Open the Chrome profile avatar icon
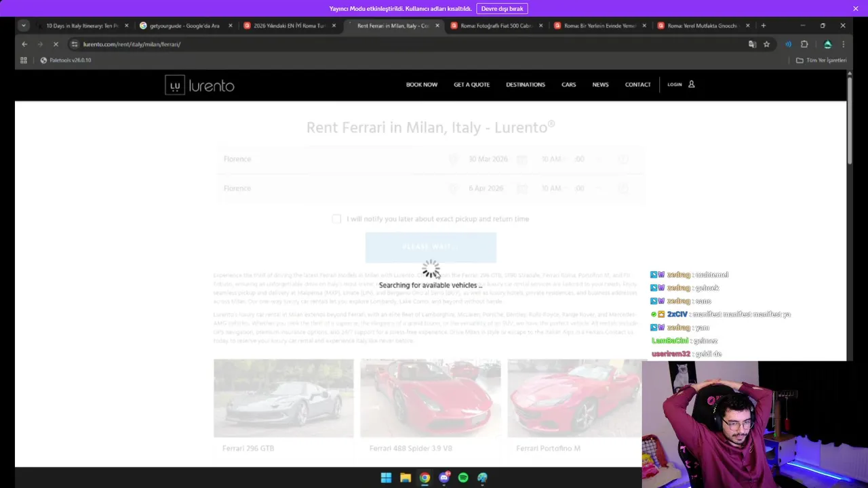 (827, 44)
